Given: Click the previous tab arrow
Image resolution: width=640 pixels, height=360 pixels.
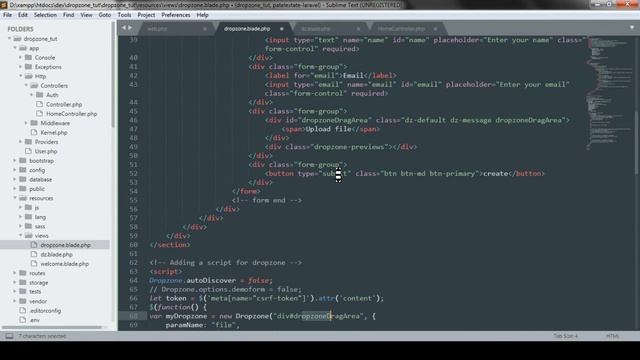Looking at the screenshot, I should point(124,28).
